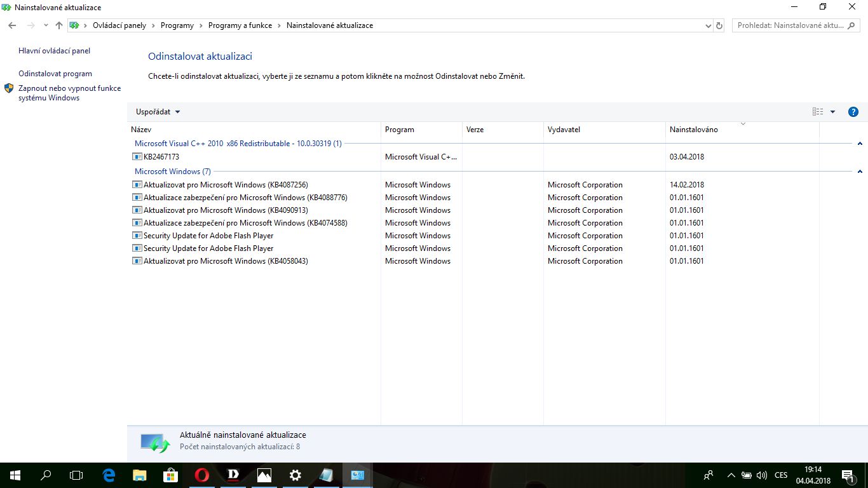Image resolution: width=868 pixels, height=488 pixels.
Task: Go to Hlavní ovládací panel link
Action: [x=54, y=51]
